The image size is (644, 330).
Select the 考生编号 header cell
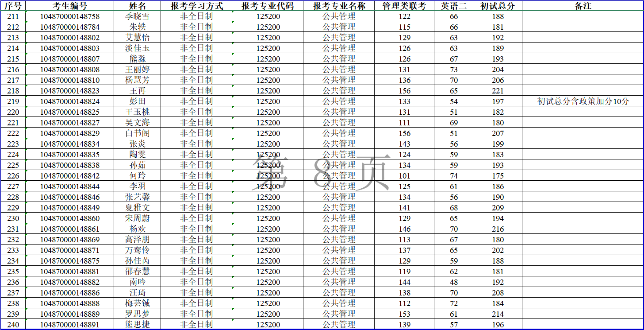click(70, 6)
